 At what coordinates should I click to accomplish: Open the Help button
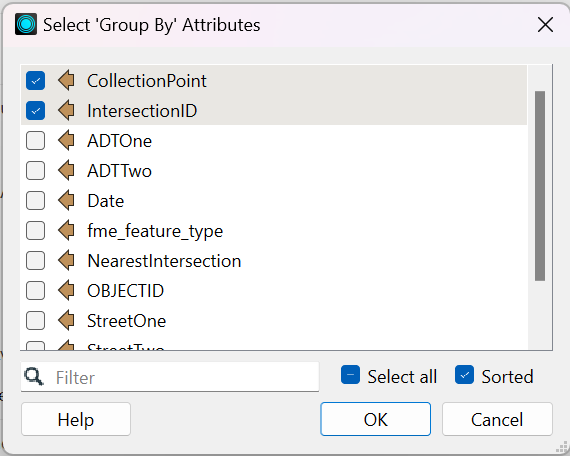[76, 419]
